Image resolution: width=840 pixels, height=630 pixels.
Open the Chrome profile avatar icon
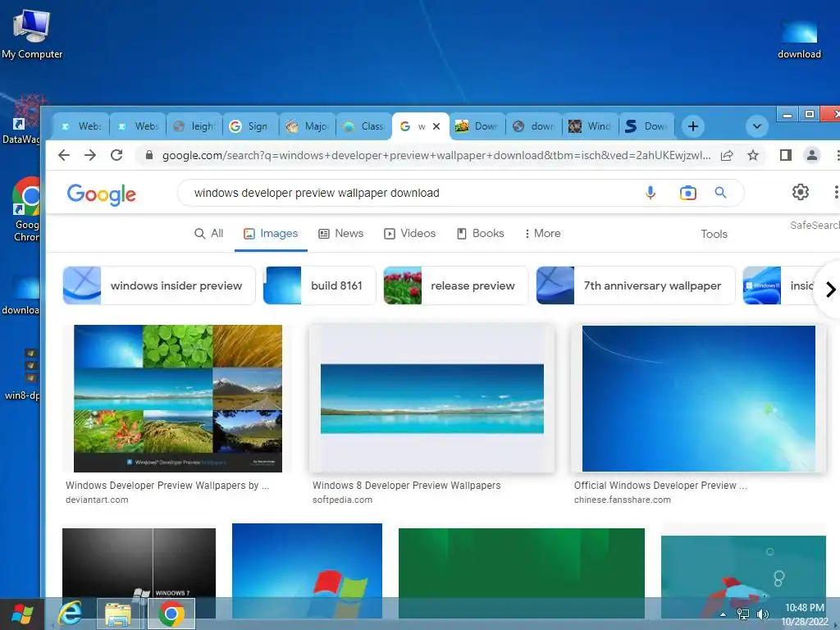tap(812, 155)
